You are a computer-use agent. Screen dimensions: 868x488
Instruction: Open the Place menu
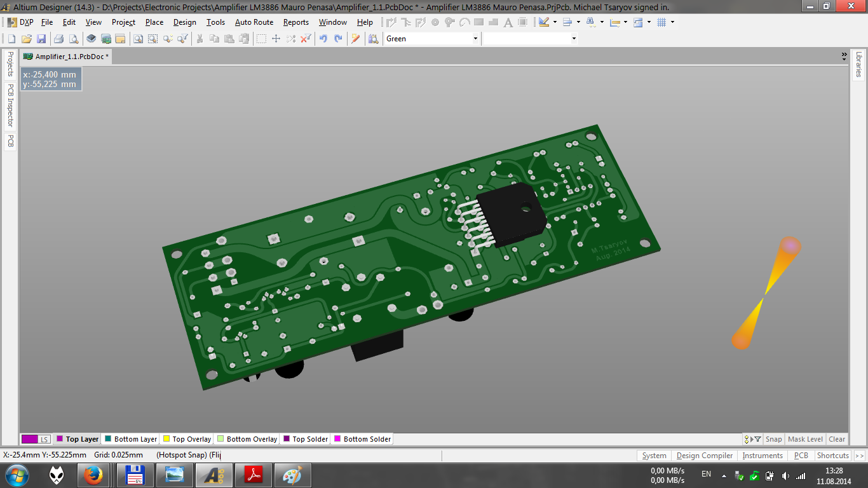(x=154, y=22)
